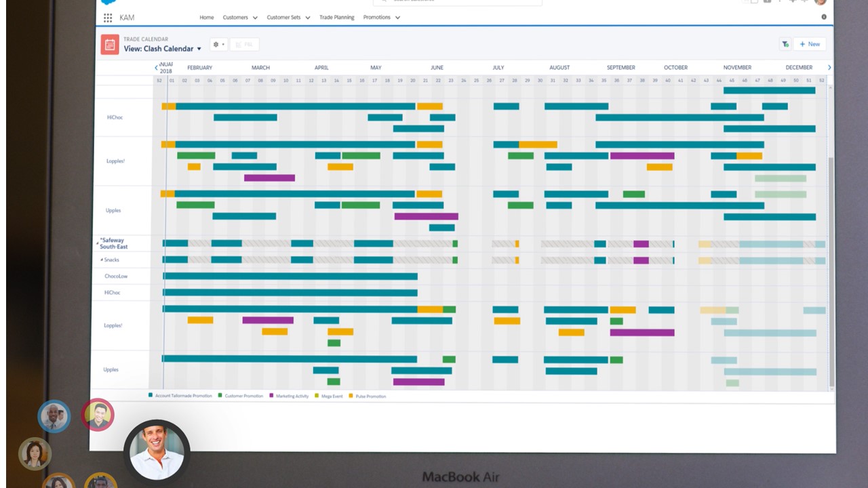This screenshot has width=868, height=488.
Task: Select the long teal ChocoLow promotion bar
Action: coord(290,277)
